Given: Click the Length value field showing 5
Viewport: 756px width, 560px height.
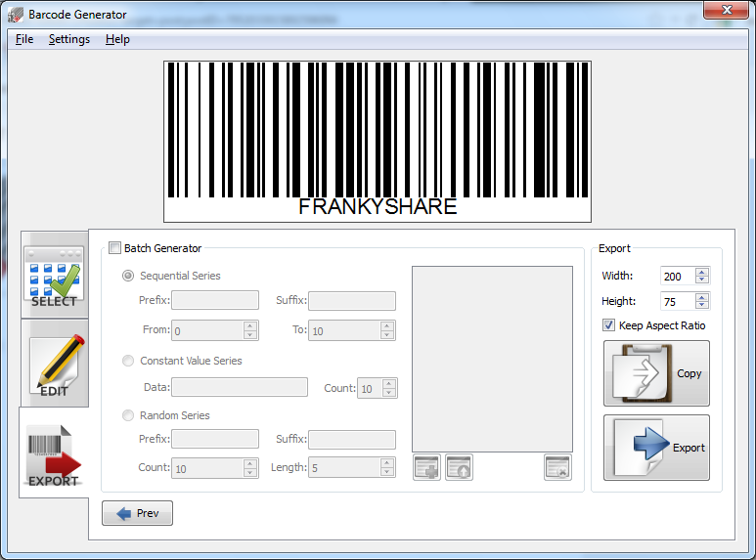Looking at the screenshot, I should pos(344,467).
